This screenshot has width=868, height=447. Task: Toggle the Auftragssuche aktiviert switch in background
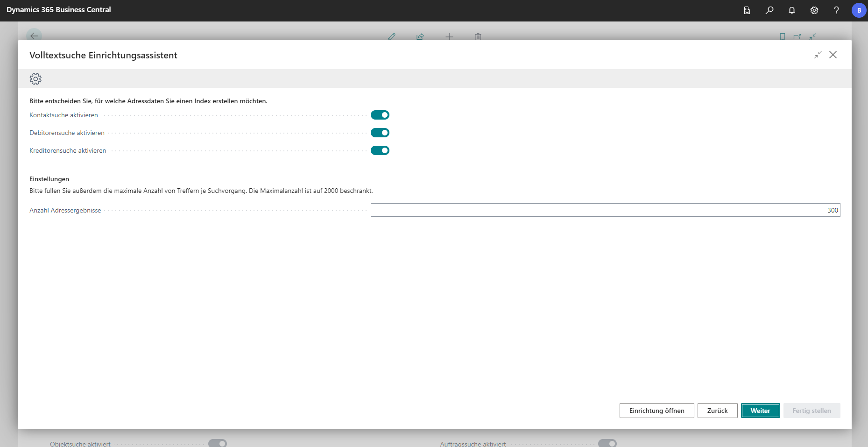tap(607, 443)
